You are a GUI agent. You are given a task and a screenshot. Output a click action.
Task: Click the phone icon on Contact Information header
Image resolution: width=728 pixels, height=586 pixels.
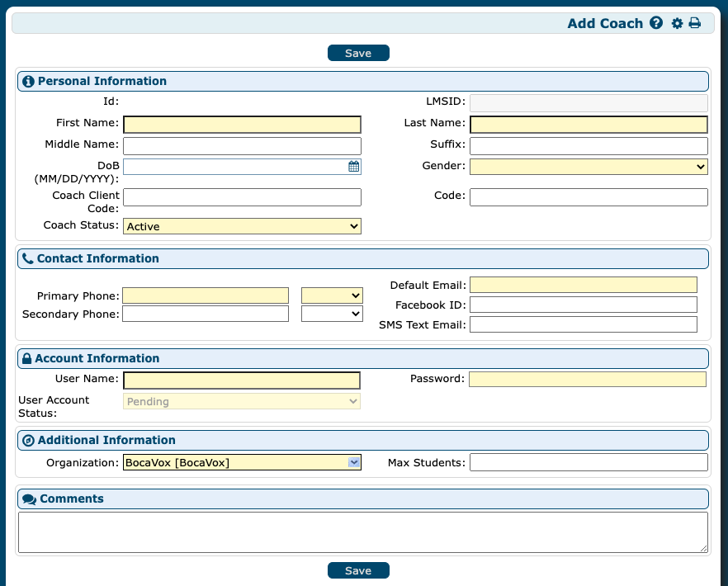click(x=27, y=258)
